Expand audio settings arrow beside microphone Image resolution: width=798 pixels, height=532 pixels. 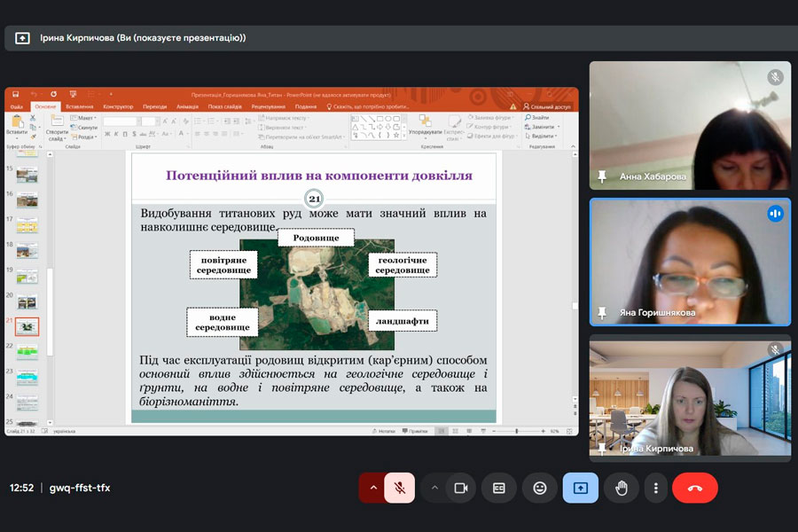373,488
